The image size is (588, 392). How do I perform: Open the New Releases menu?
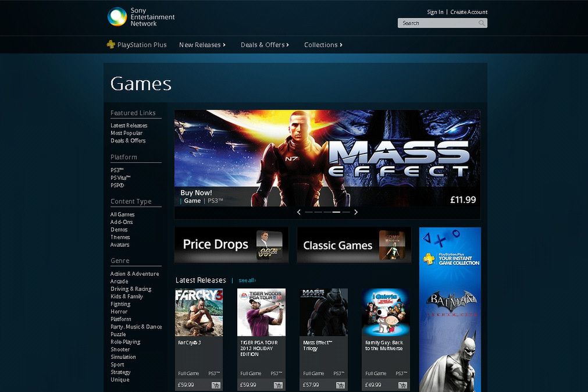coord(202,45)
